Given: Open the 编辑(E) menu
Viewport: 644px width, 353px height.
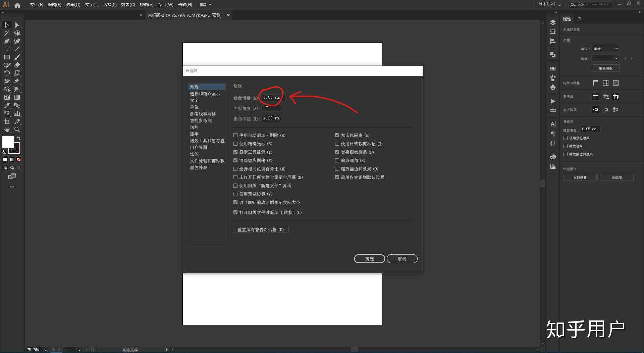Looking at the screenshot, I should (x=54, y=5).
